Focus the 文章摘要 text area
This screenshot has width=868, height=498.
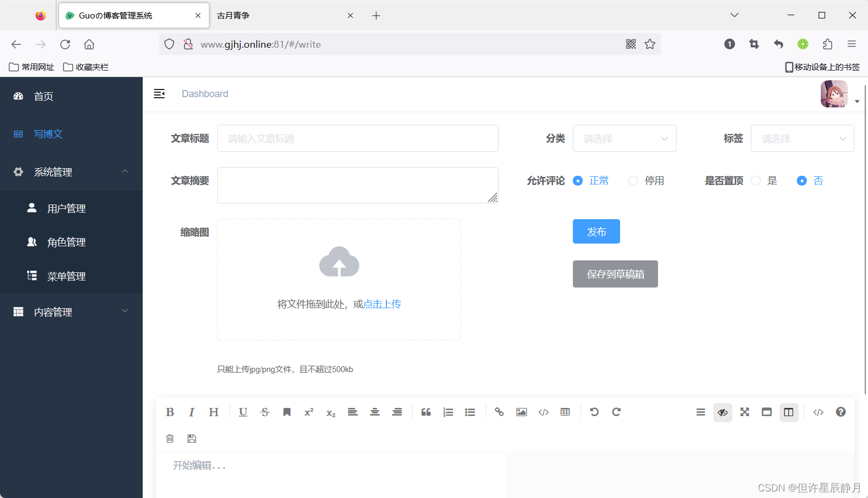(358, 185)
